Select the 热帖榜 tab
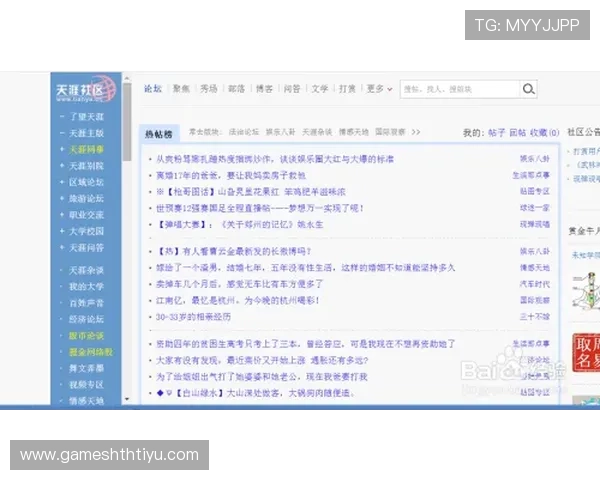This screenshot has height=480, width=600. 159,134
